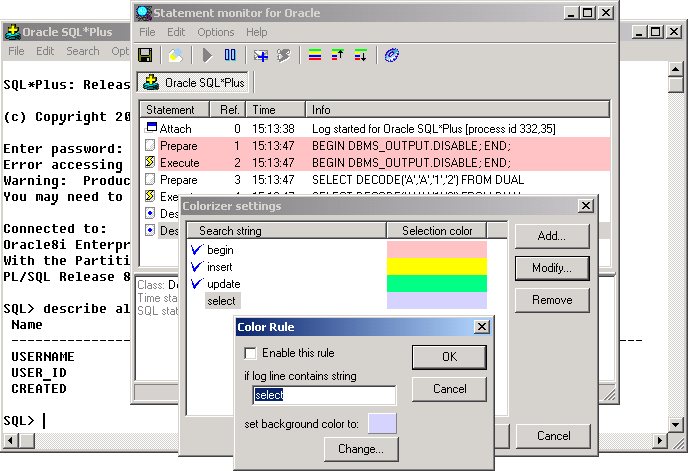Click the green color swatch for update
The width and height of the screenshot is (688, 471).
coord(437,284)
